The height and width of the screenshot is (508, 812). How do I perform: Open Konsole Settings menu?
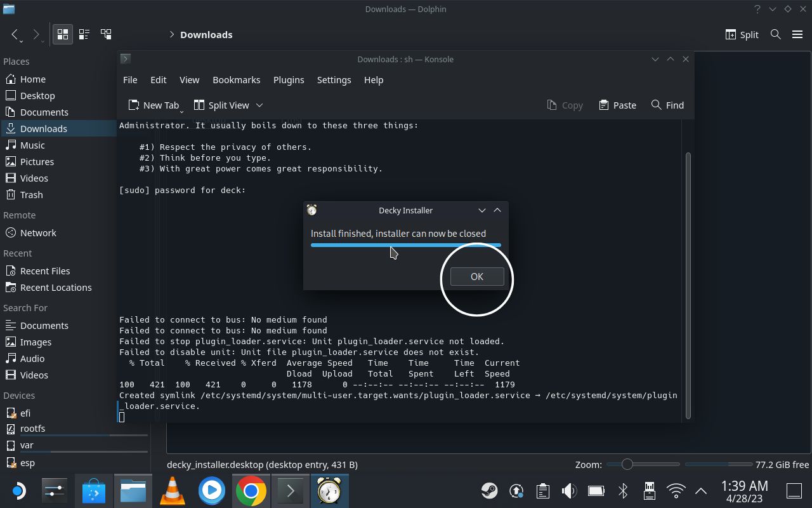pyautogui.click(x=334, y=79)
